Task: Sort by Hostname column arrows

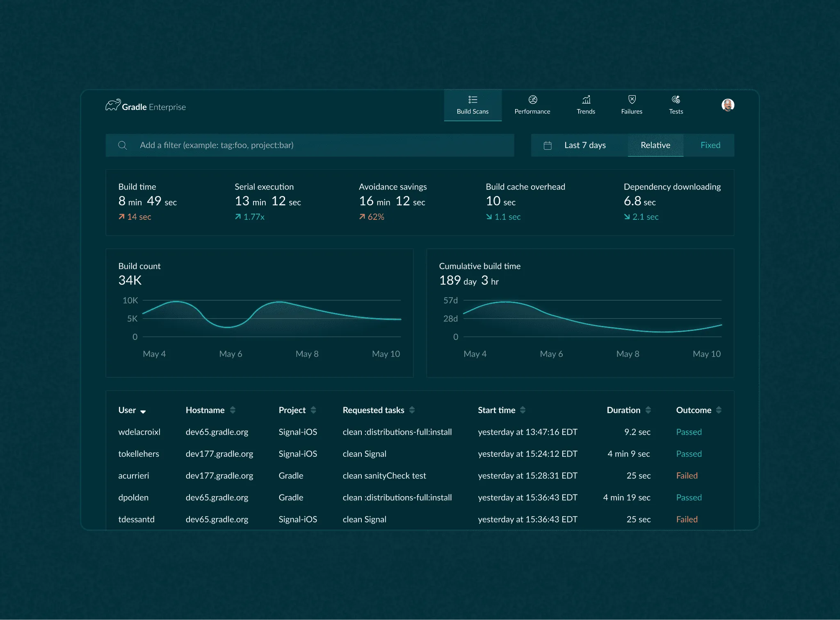Action: (x=233, y=410)
